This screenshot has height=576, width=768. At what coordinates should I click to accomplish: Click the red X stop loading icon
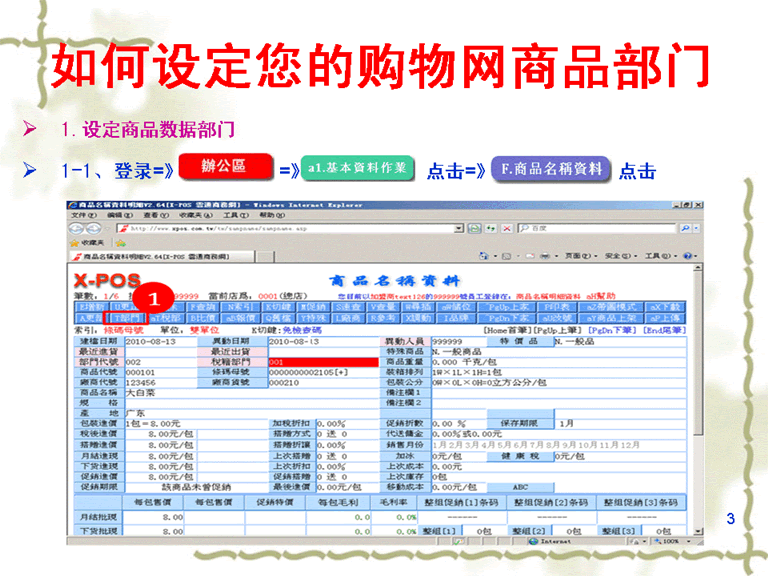(x=507, y=228)
